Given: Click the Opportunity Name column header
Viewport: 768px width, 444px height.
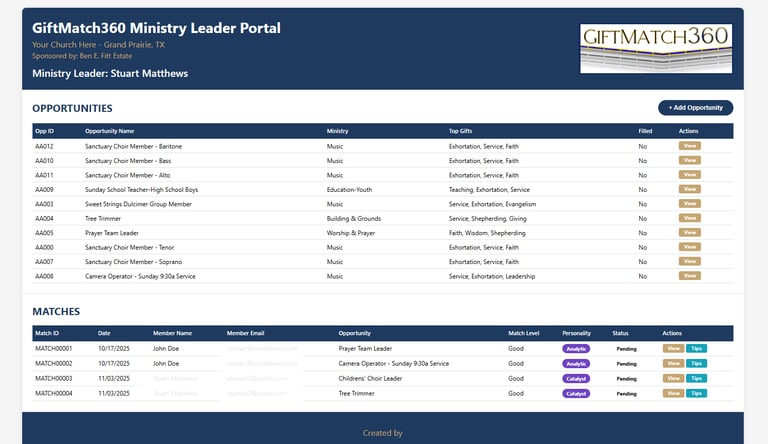Looking at the screenshot, I should click(110, 131).
